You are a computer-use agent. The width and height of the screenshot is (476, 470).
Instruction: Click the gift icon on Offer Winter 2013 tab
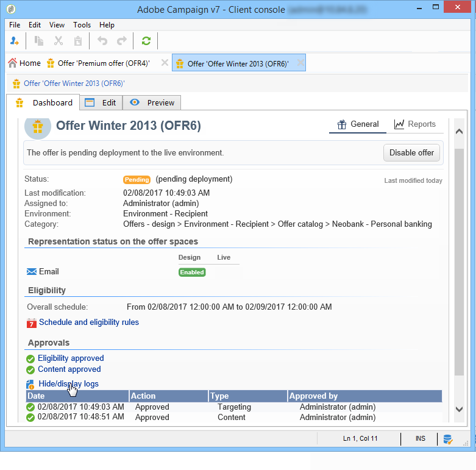click(x=180, y=63)
